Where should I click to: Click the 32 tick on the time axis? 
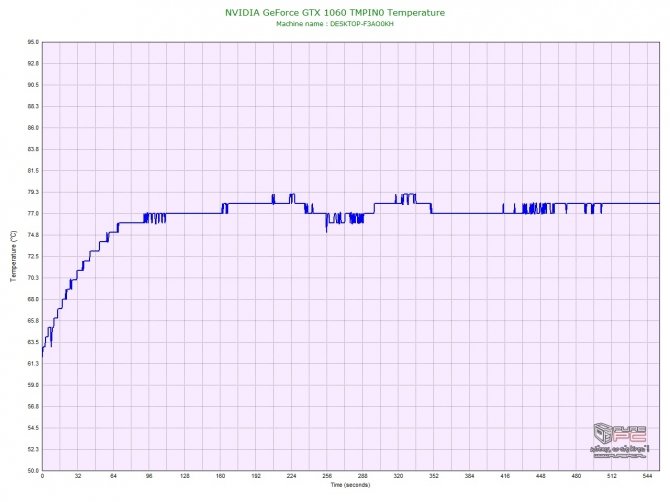pos(78,476)
